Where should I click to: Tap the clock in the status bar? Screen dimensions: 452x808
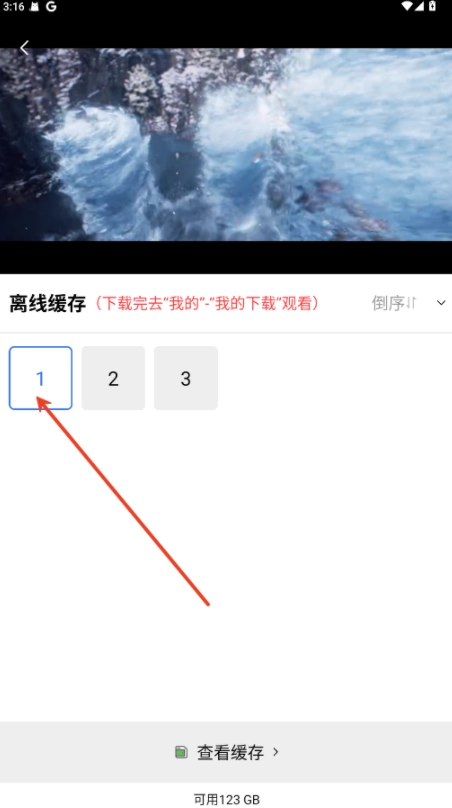tap(13, 7)
